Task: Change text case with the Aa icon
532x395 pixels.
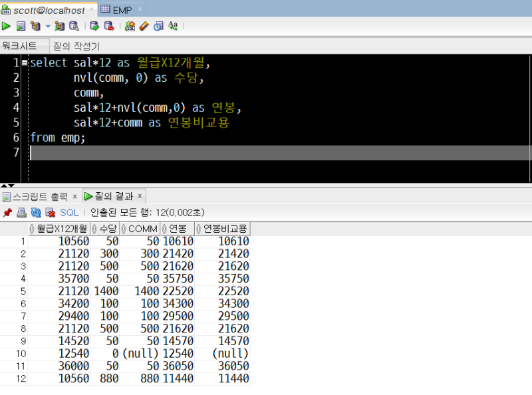Action: [x=173, y=25]
